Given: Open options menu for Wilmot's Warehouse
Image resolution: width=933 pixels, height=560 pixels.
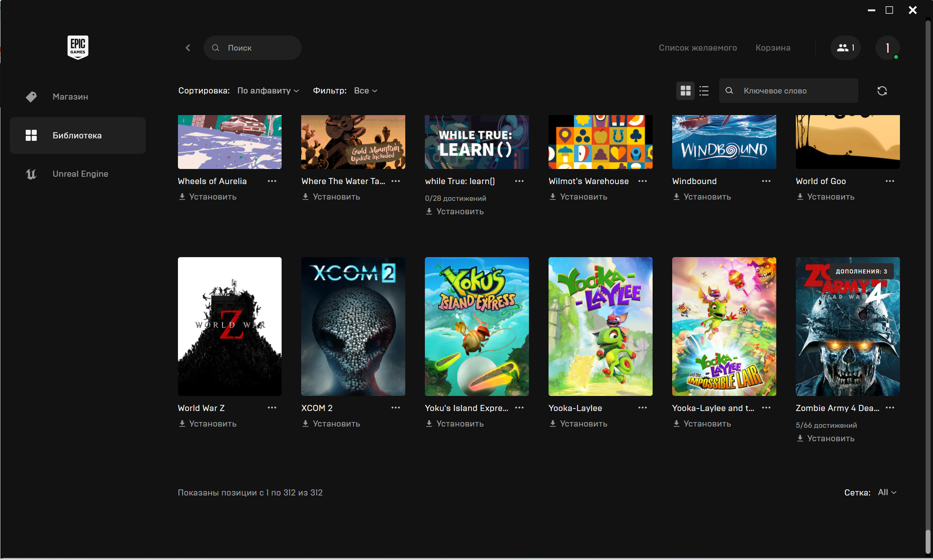Looking at the screenshot, I should (642, 181).
